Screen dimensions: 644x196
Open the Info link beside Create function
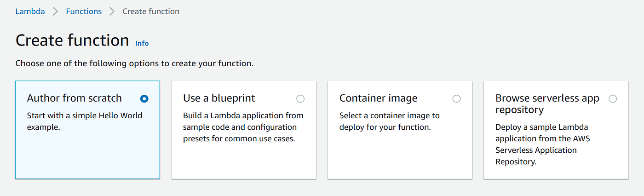142,43
